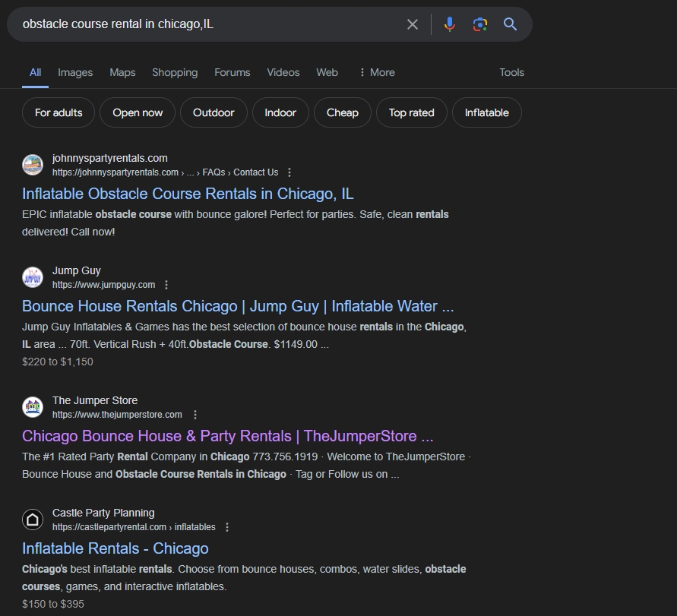Click the #1 Rated Party Rental Company snippet
The height and width of the screenshot is (616, 677).
(246, 466)
